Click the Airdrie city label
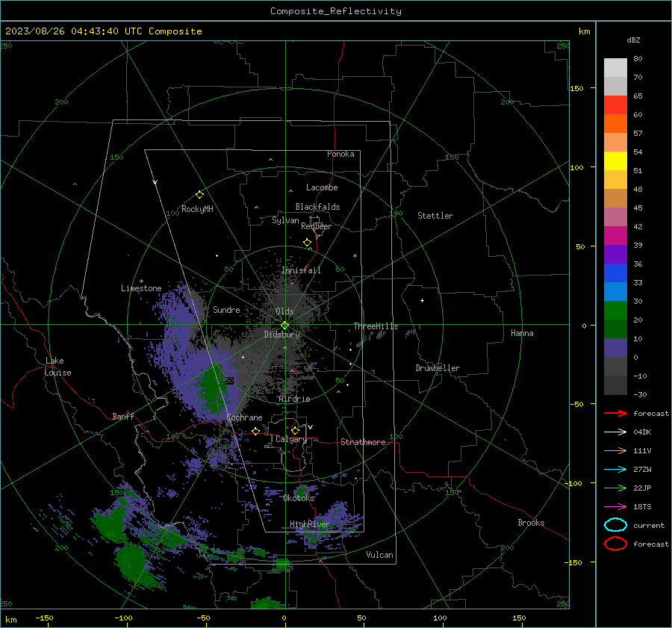The image size is (672, 628). click(x=294, y=399)
